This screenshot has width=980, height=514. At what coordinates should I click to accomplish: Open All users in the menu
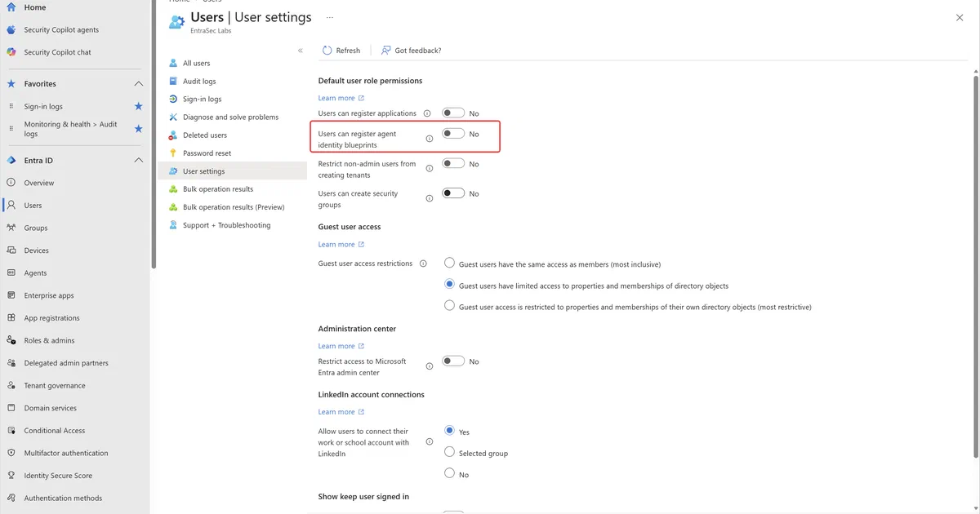(196, 63)
